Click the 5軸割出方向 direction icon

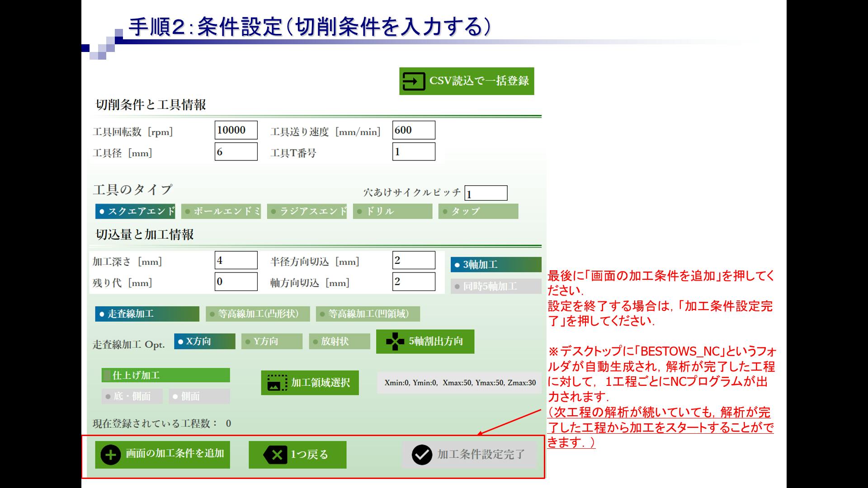pos(395,342)
